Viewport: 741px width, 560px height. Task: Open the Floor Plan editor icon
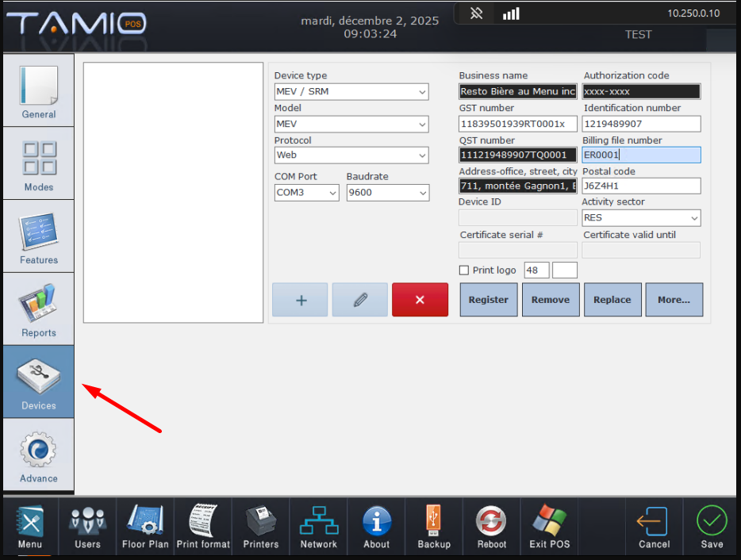pos(145,527)
